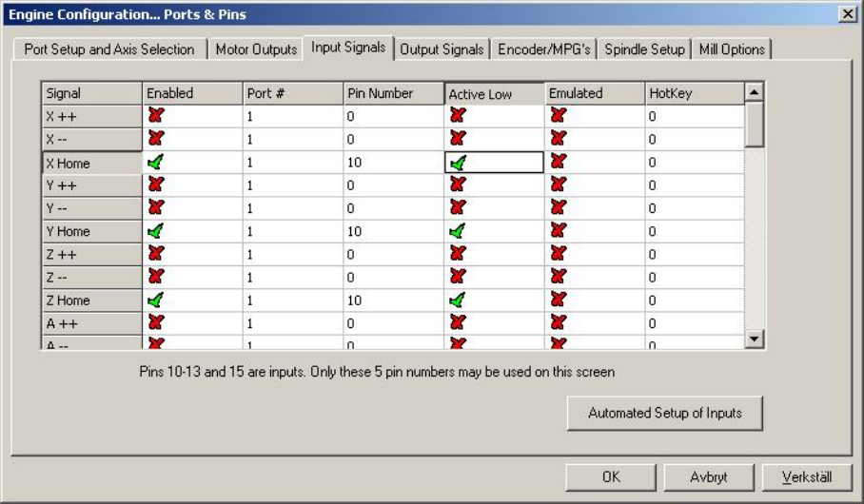Click Active Low red X for Y --
864x504 pixels.
coord(458,207)
